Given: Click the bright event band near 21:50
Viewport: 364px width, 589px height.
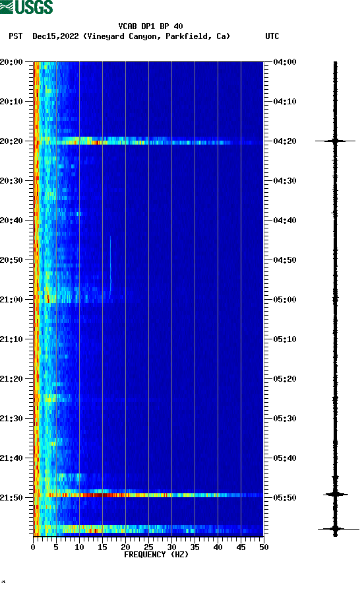Looking at the screenshot, I should [148, 494].
